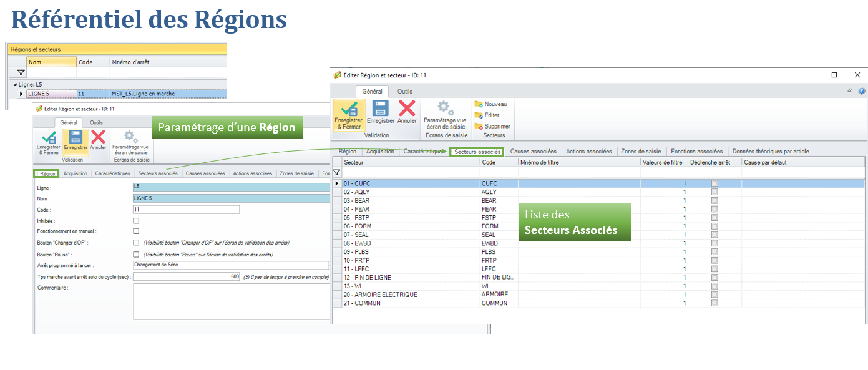Click the Code field containing 11

[186, 210]
